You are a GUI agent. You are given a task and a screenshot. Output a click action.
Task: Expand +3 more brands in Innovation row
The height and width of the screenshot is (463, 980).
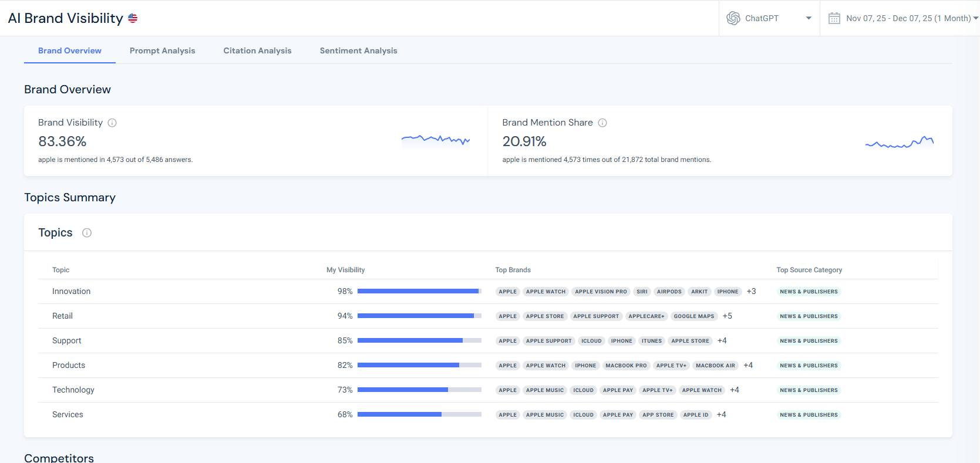[x=752, y=291]
